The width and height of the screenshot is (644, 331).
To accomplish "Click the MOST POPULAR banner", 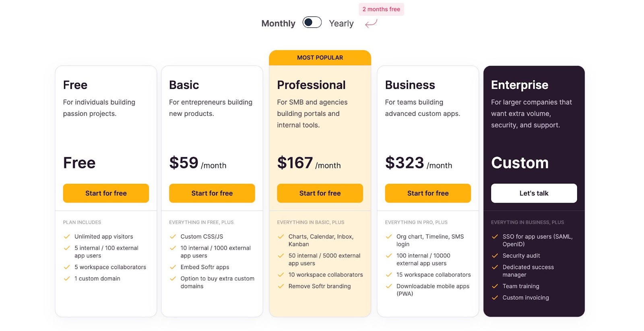I will pos(320,57).
